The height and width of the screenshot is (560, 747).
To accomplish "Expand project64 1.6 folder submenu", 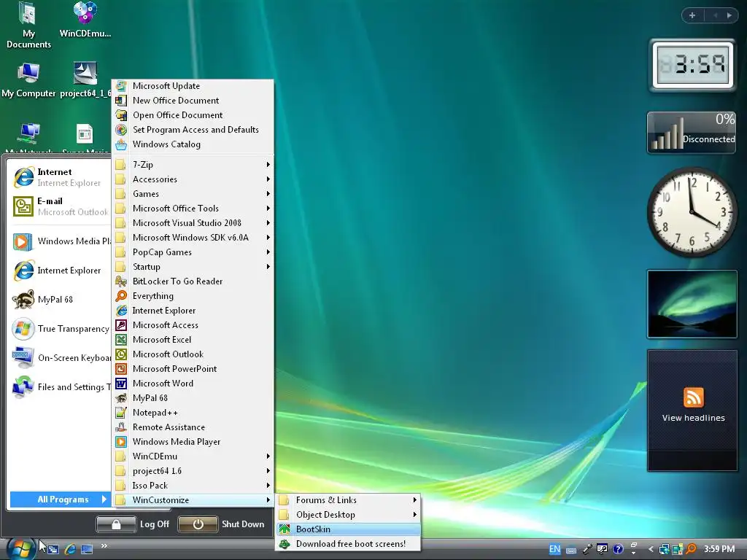I will pos(193,471).
